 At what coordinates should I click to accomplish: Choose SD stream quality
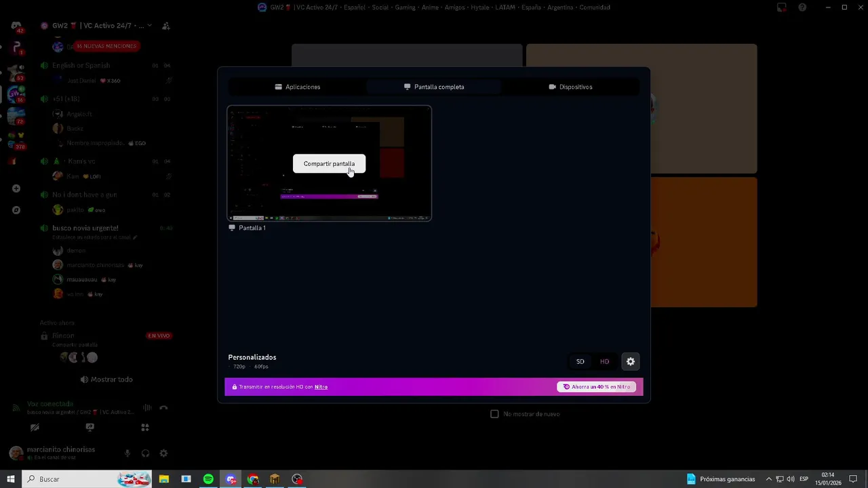point(580,361)
